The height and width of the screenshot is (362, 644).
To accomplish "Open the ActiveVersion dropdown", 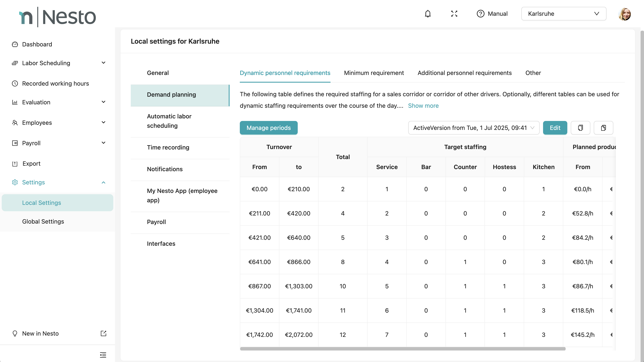I will point(473,128).
